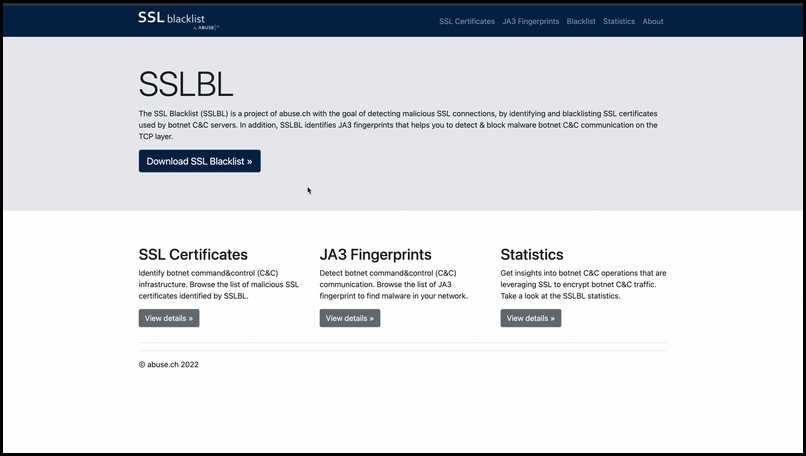806x456 pixels.
Task: Open SSL Certificates in the navigation bar
Action: [466, 21]
